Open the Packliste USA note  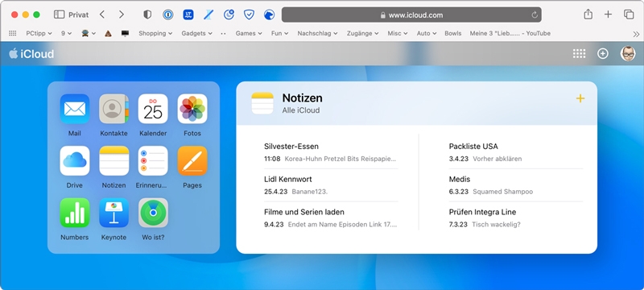pos(516,152)
